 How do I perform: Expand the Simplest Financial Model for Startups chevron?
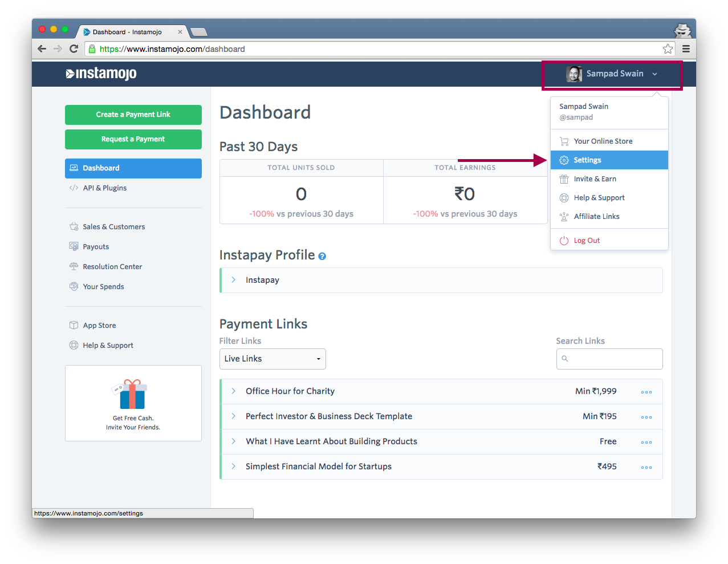233,466
